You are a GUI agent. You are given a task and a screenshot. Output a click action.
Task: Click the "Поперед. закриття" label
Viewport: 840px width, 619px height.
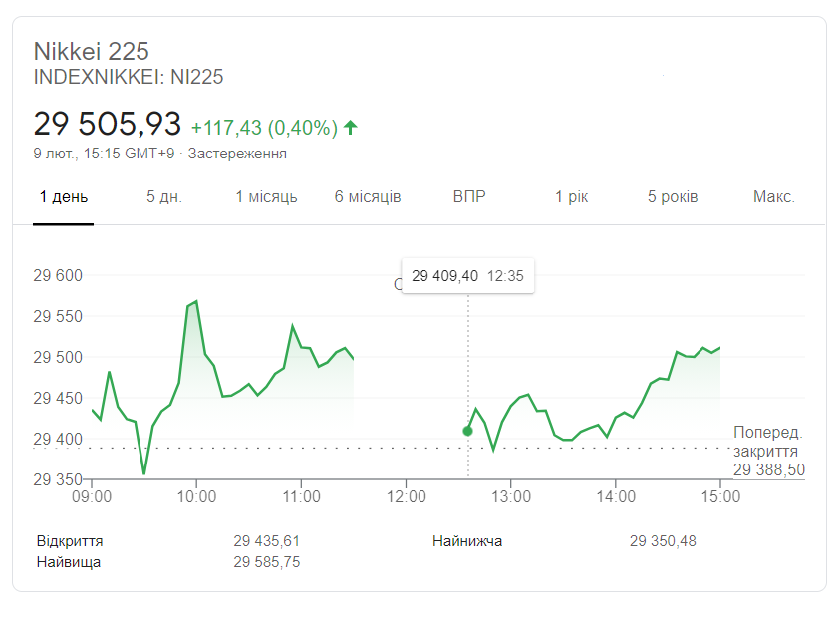(x=767, y=442)
